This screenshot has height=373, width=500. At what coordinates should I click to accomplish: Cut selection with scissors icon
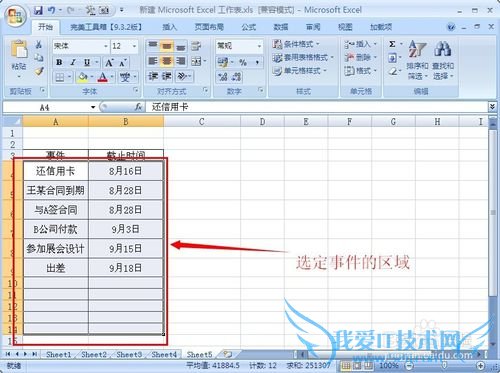39,44
